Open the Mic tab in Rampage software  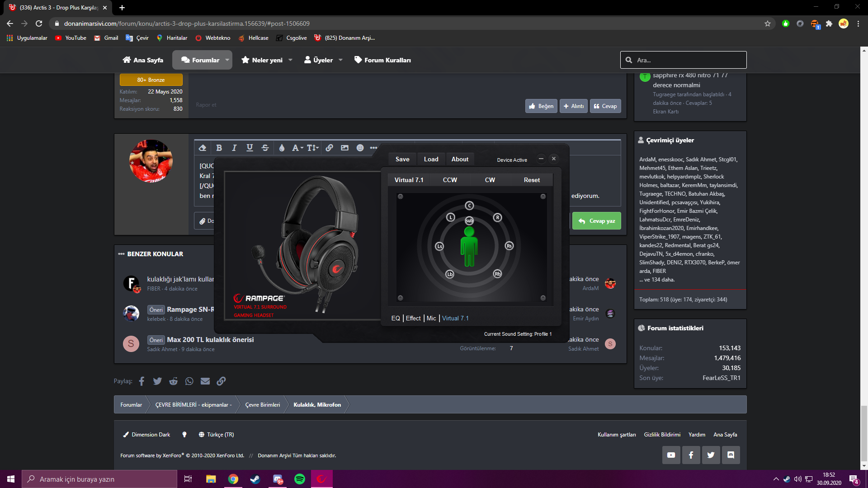click(431, 318)
